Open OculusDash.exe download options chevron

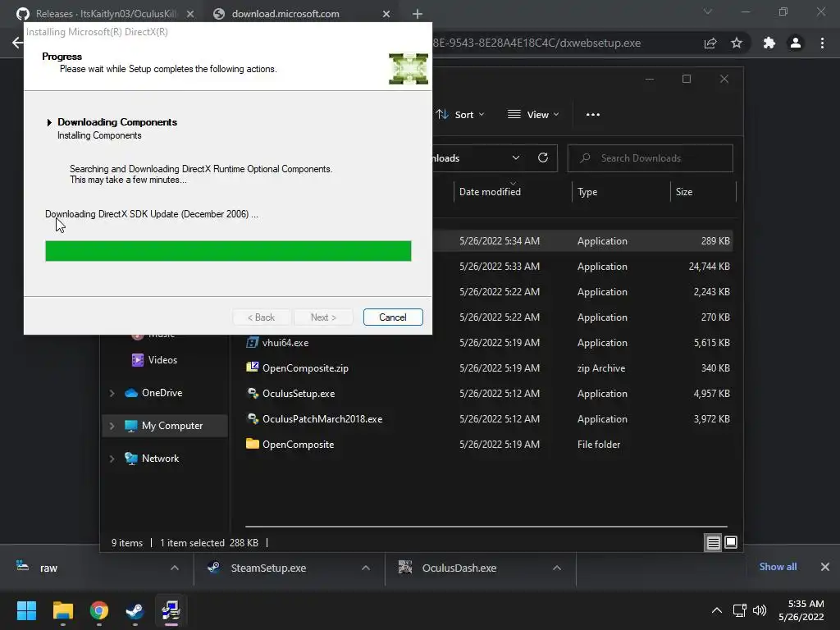(x=557, y=568)
